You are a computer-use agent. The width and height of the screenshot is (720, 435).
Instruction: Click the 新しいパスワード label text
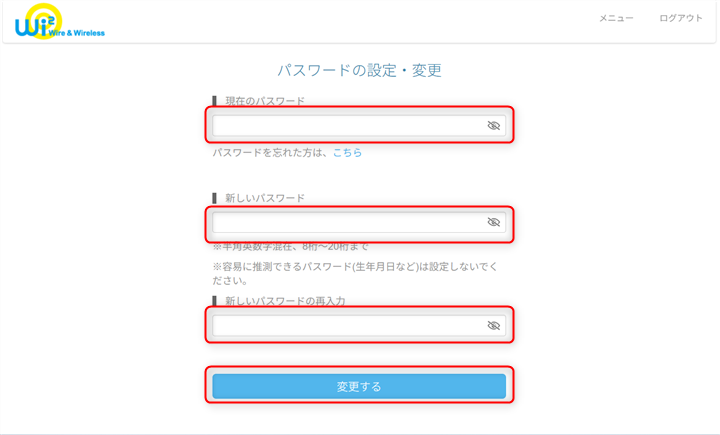coord(265,198)
